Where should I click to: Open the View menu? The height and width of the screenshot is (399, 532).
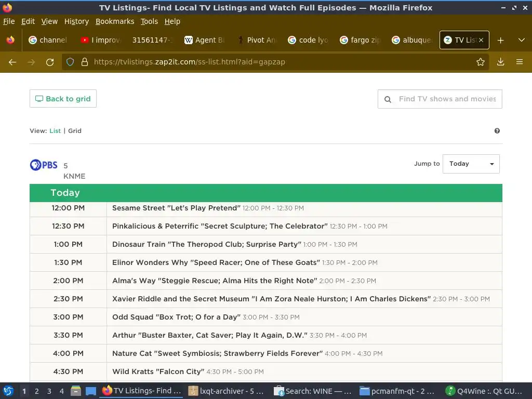click(49, 21)
